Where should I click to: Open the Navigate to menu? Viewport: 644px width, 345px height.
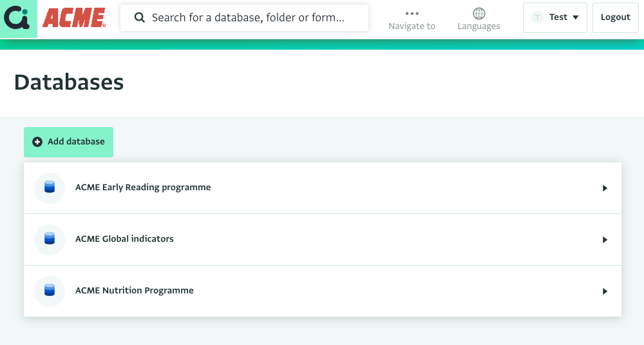point(412,20)
